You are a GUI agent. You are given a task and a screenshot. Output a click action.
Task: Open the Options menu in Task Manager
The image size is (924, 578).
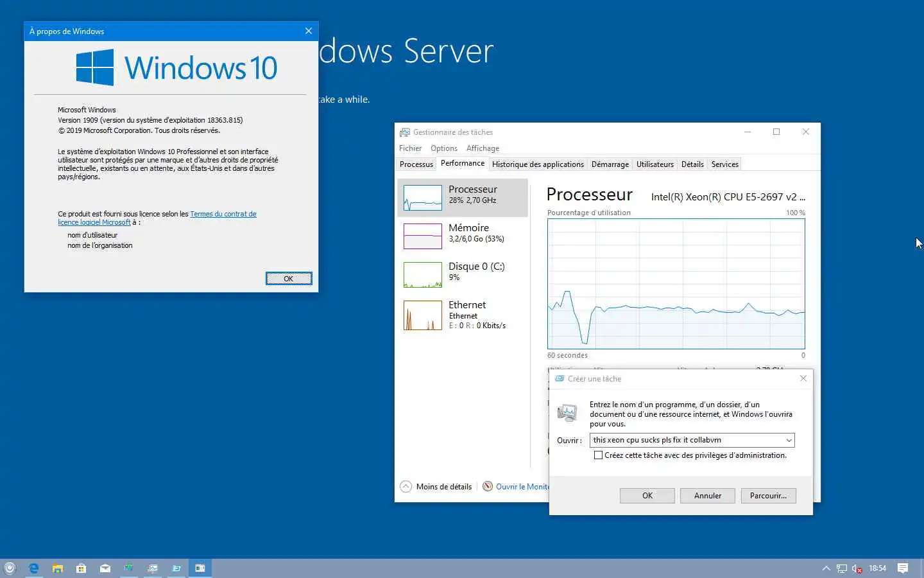pyautogui.click(x=444, y=148)
